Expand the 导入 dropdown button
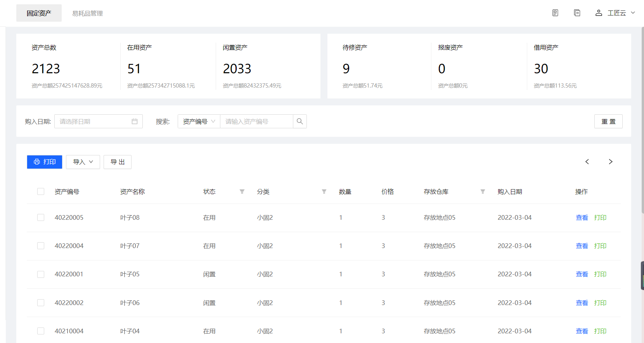644x343 pixels. (83, 162)
